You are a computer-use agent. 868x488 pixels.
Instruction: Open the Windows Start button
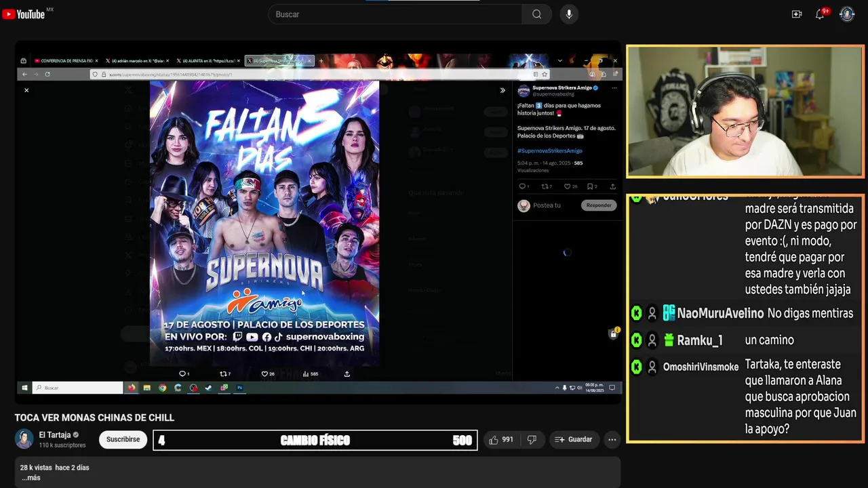(x=24, y=388)
